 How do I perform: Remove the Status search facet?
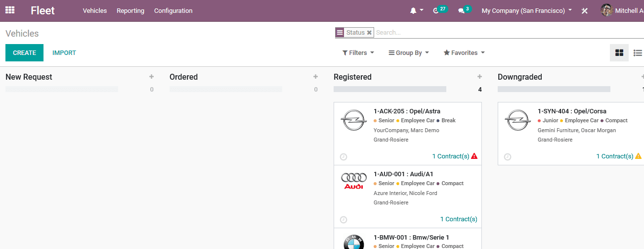pyautogui.click(x=369, y=33)
